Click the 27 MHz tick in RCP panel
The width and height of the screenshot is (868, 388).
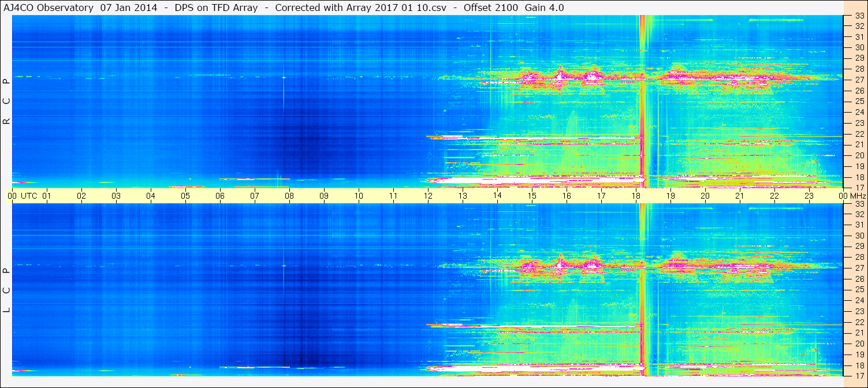click(x=859, y=80)
